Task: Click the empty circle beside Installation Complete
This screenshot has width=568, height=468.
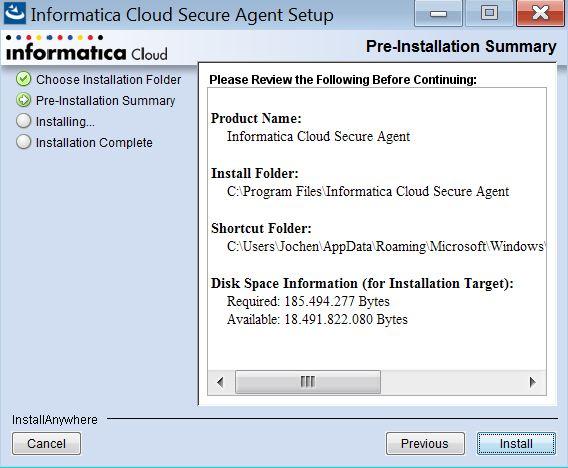Action: (x=24, y=142)
